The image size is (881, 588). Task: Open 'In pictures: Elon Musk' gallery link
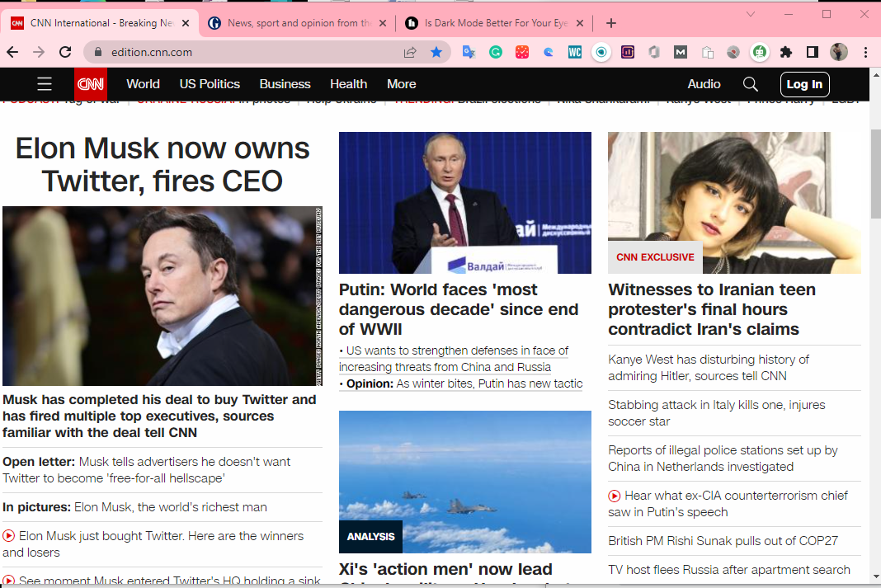pos(134,507)
